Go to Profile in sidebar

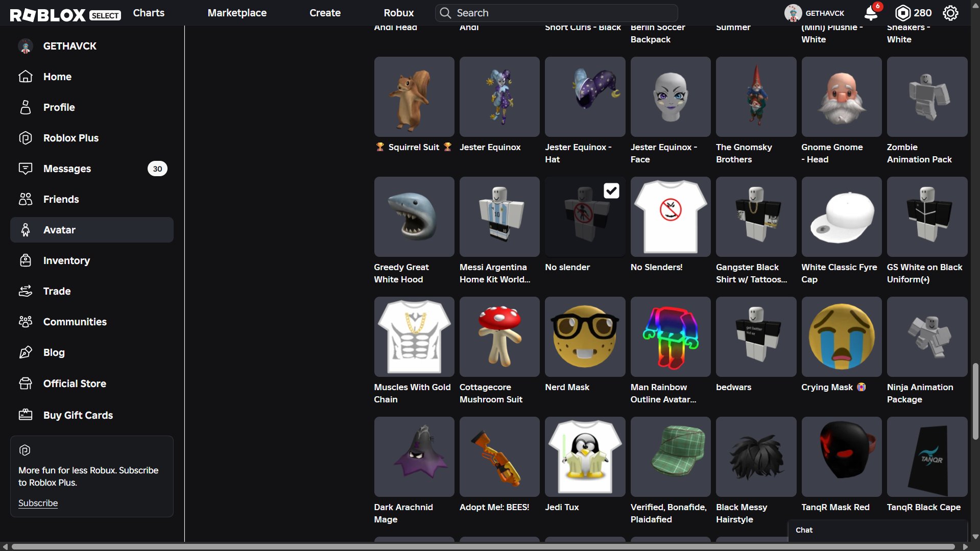92,107
